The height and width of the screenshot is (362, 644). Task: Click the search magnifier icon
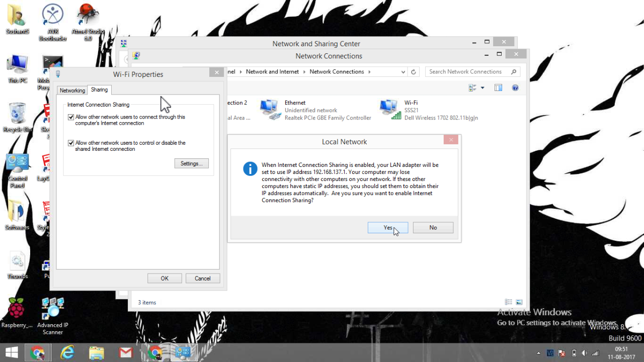[x=514, y=72]
